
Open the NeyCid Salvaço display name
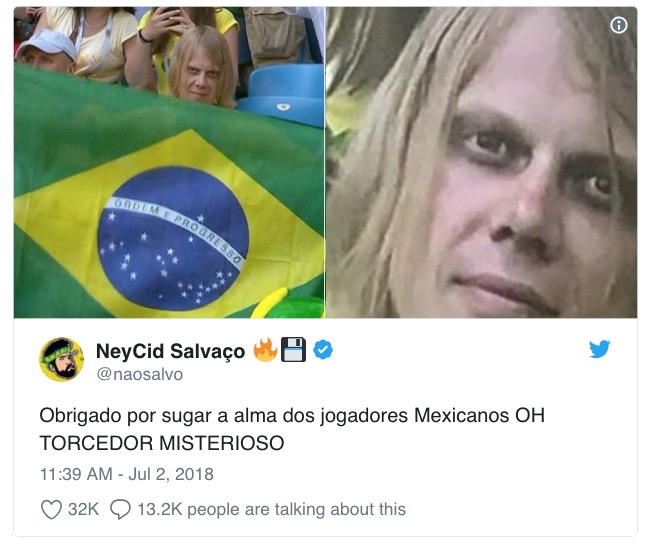pos(171,351)
